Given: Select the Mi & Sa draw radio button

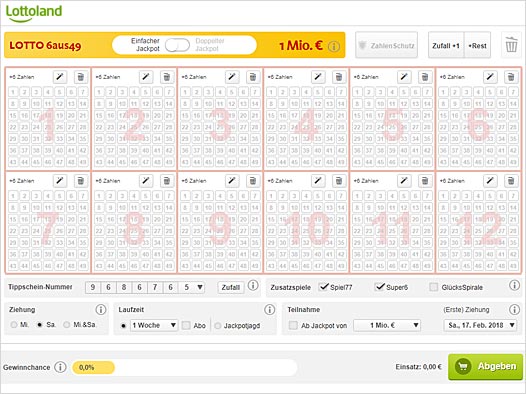Looking at the screenshot, I should point(66,325).
